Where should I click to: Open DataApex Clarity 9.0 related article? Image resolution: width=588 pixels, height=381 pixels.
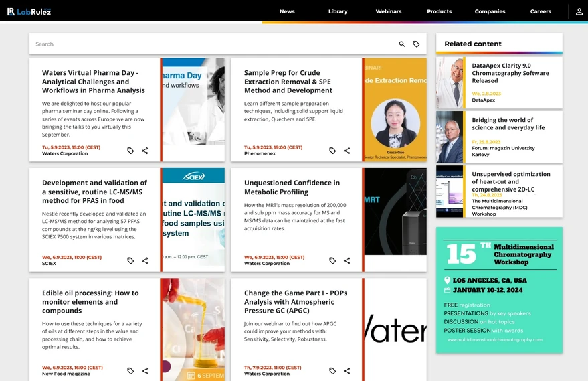[x=510, y=73]
